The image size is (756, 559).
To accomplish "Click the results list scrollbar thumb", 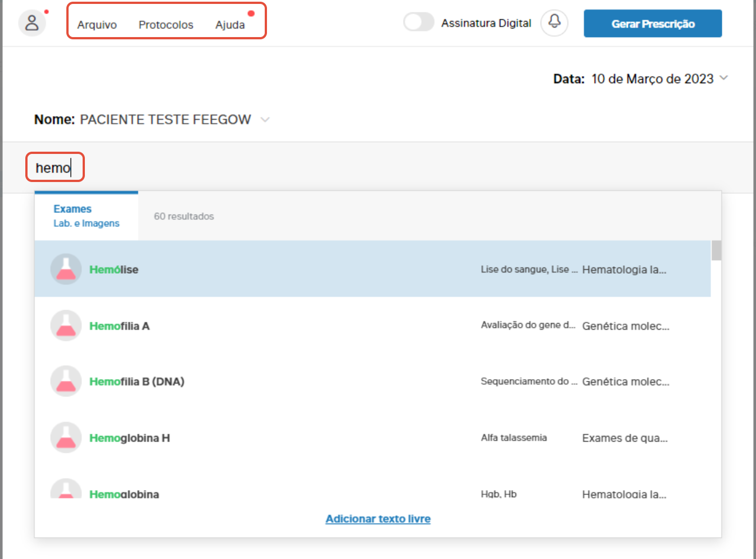I will point(716,251).
